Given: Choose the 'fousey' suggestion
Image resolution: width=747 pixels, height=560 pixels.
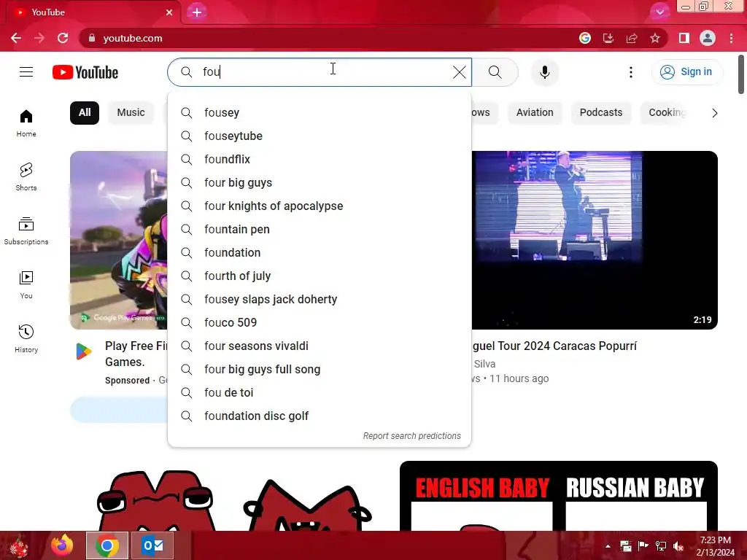Looking at the screenshot, I should [320, 112].
